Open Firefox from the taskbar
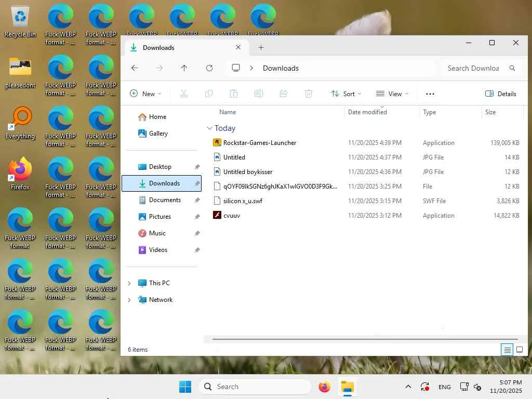 (x=324, y=387)
